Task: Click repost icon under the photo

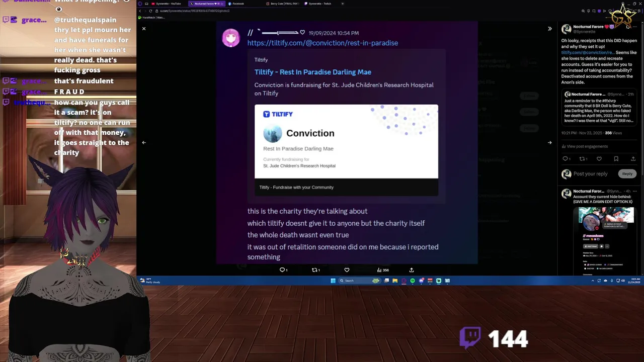Action: (315, 270)
